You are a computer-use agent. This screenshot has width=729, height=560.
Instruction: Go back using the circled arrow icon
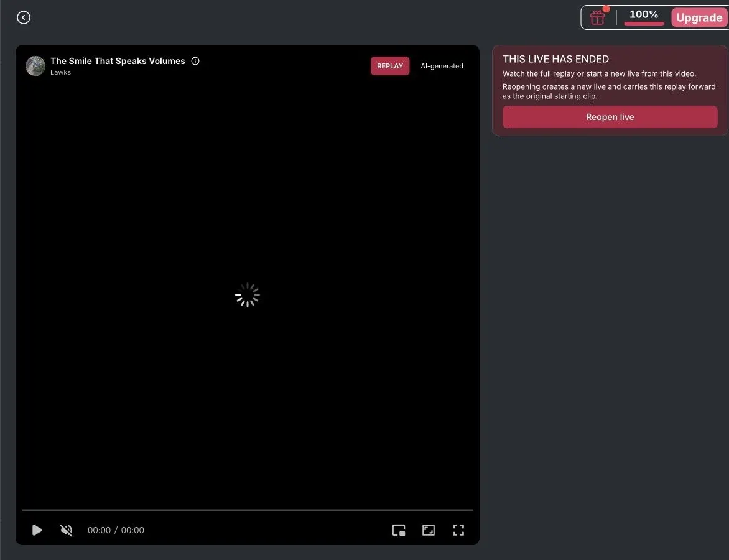point(23,17)
